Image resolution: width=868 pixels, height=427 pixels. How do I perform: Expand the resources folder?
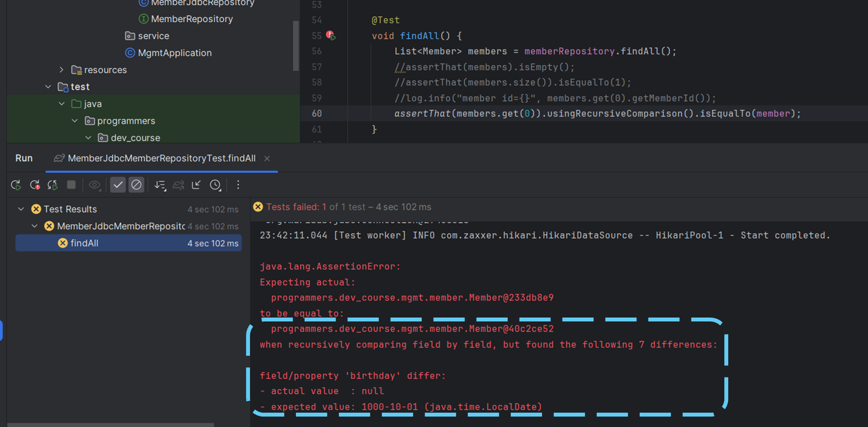coord(62,70)
